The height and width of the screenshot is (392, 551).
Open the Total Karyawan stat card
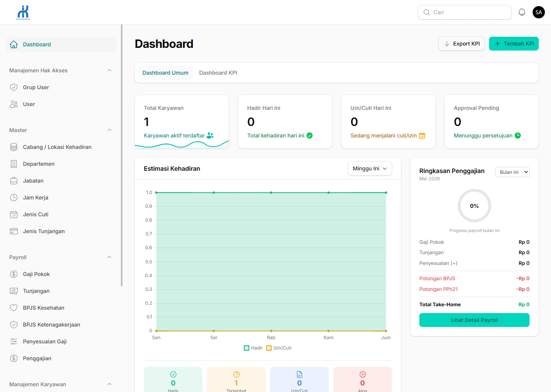(x=182, y=122)
